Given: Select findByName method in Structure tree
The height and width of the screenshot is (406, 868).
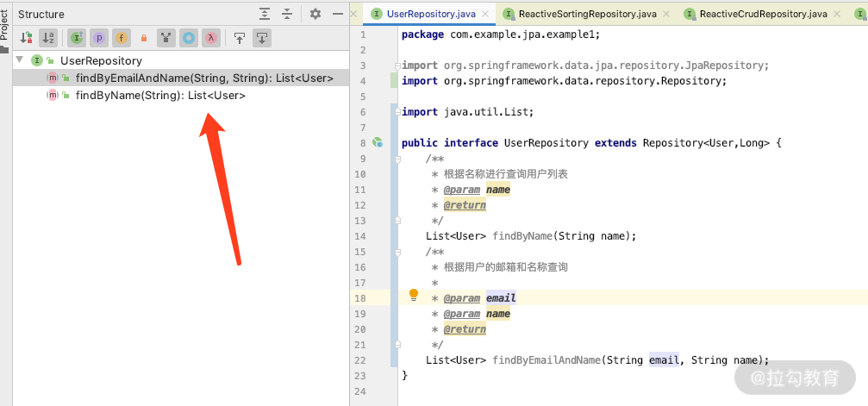Looking at the screenshot, I should point(160,96).
